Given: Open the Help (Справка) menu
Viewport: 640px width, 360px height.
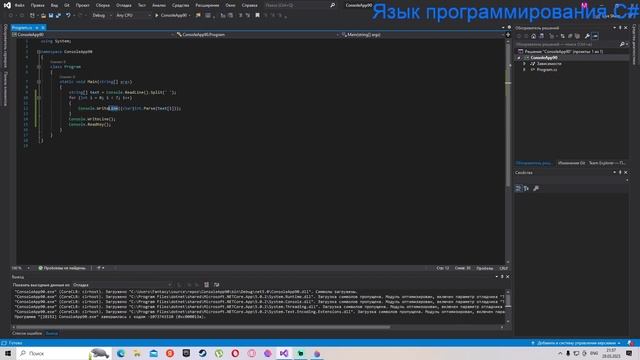Looking at the screenshot, I should [249, 5].
